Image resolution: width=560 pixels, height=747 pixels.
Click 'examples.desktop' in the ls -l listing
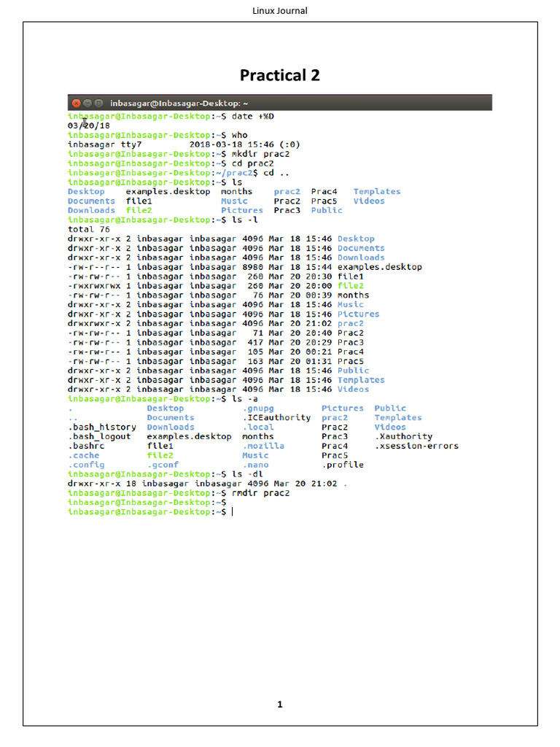[x=380, y=267]
